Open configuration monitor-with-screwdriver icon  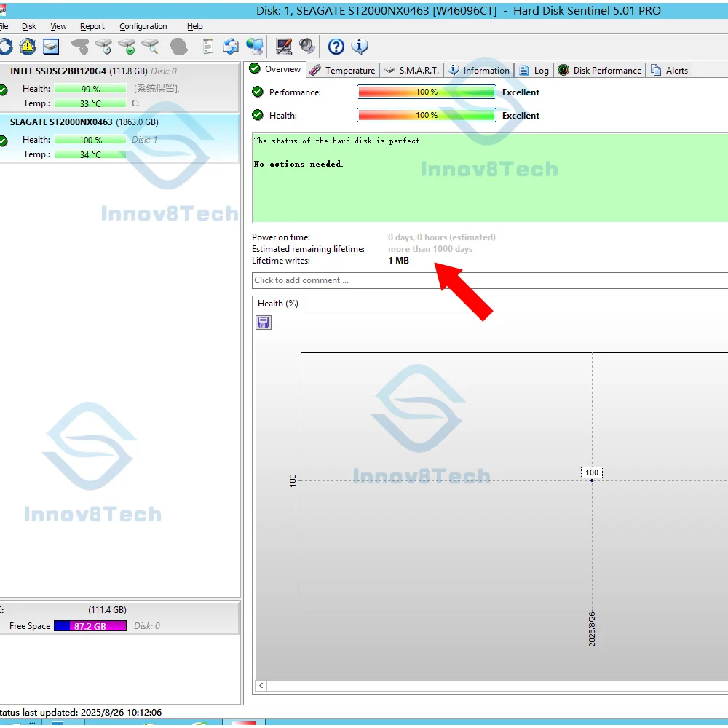point(284,47)
